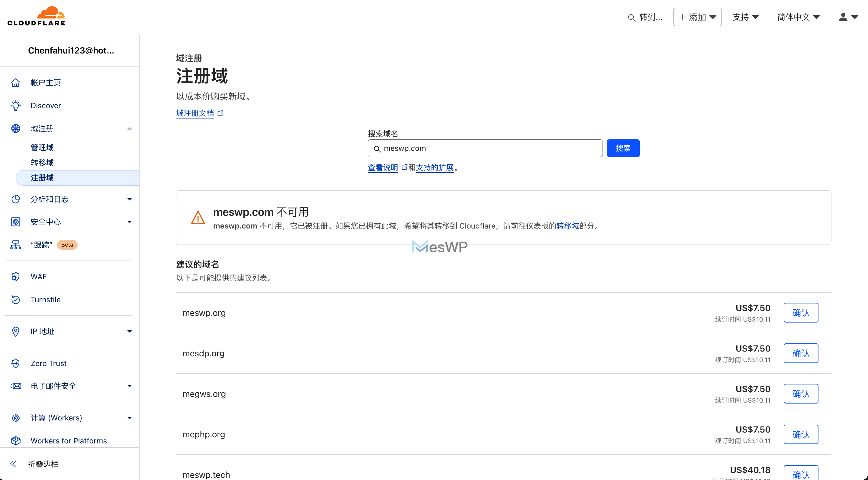Open the 查看说明 link

pos(383,167)
